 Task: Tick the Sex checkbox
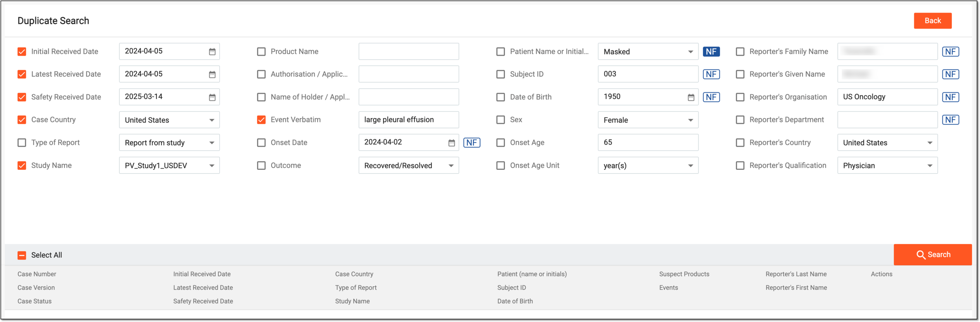coord(501,120)
